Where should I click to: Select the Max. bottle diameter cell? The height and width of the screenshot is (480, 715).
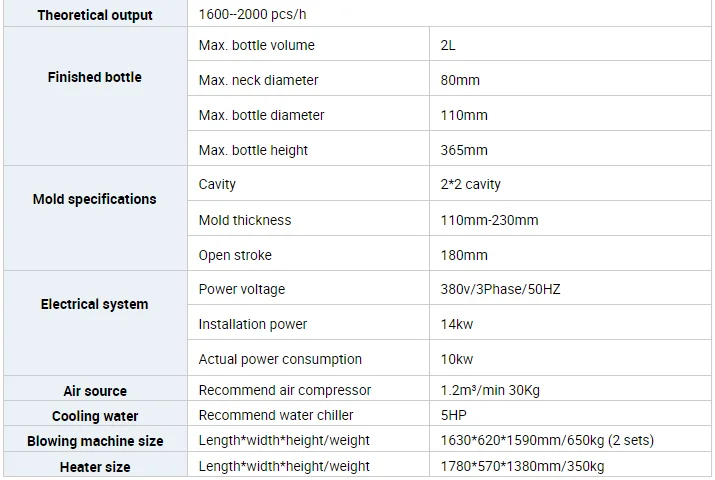pyautogui.click(x=261, y=115)
